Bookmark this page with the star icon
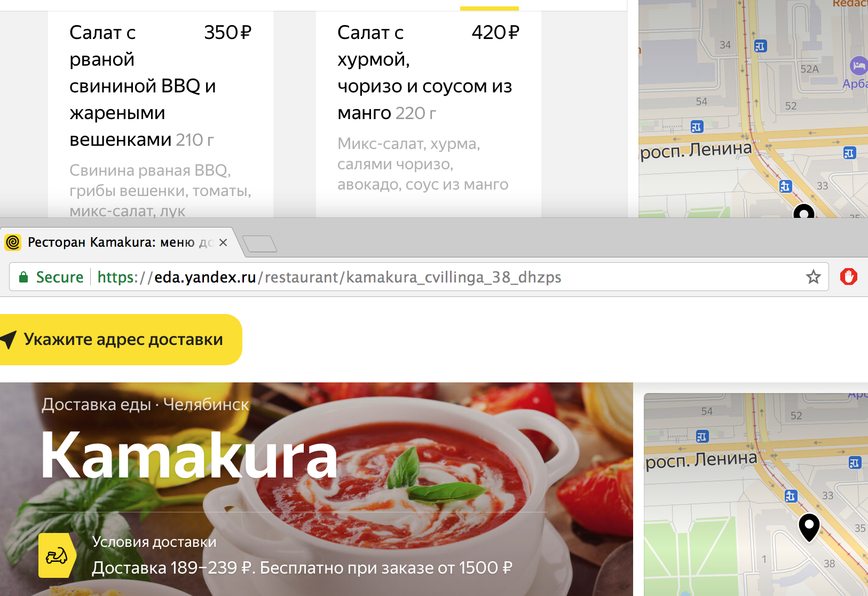Viewport: 868px width, 596px height. 813,277
